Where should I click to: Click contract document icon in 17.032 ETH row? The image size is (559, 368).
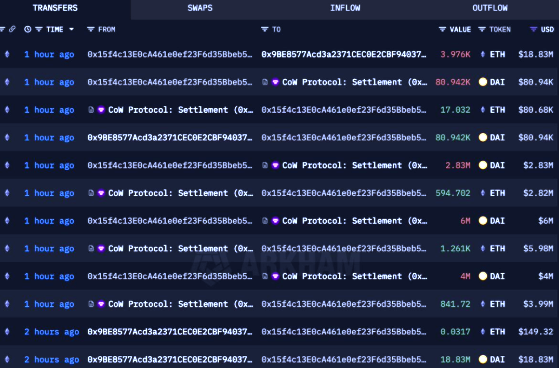(x=91, y=110)
